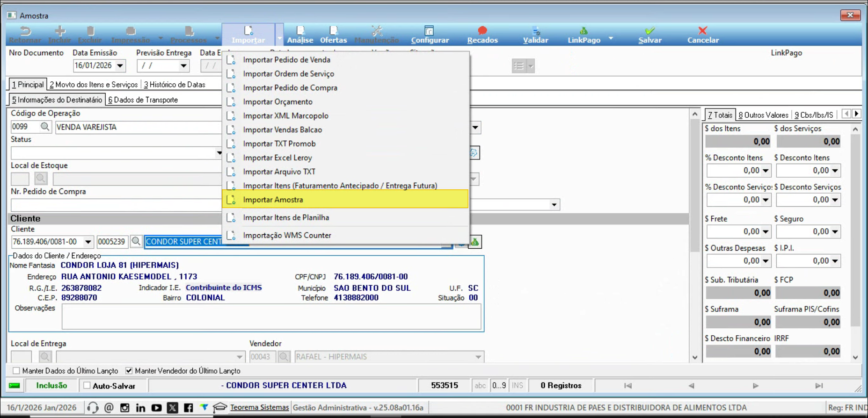The width and height of the screenshot is (868, 418).
Task: Open Recados from the toolbar
Action: (x=482, y=31)
